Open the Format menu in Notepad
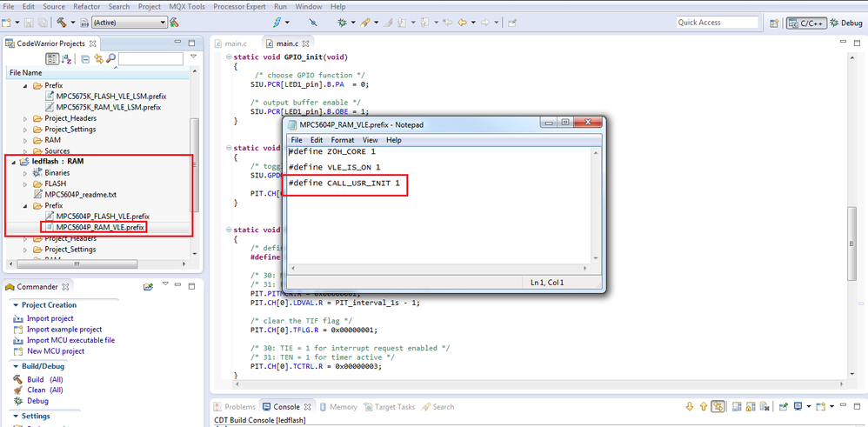The width and height of the screenshot is (868, 427). (342, 140)
